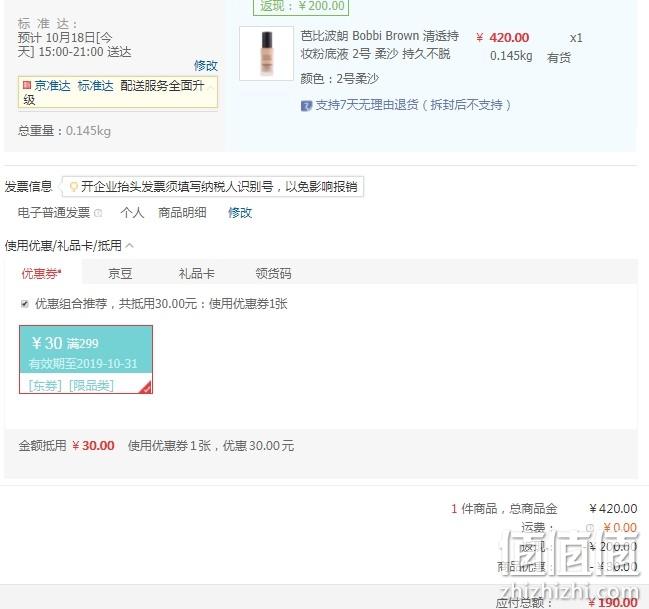Click the lightbulb tip icon in invoice notice

coord(74,187)
